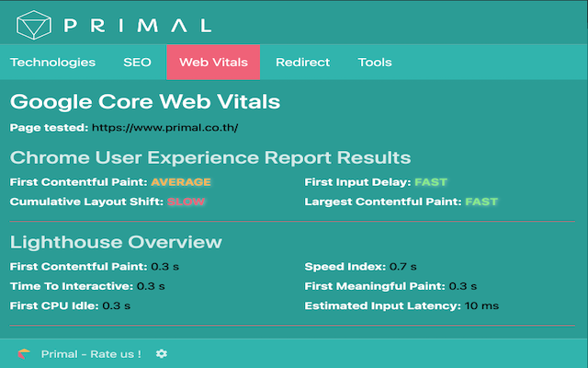Select the Web Vitals tab
The width and height of the screenshot is (588, 368).
(213, 63)
